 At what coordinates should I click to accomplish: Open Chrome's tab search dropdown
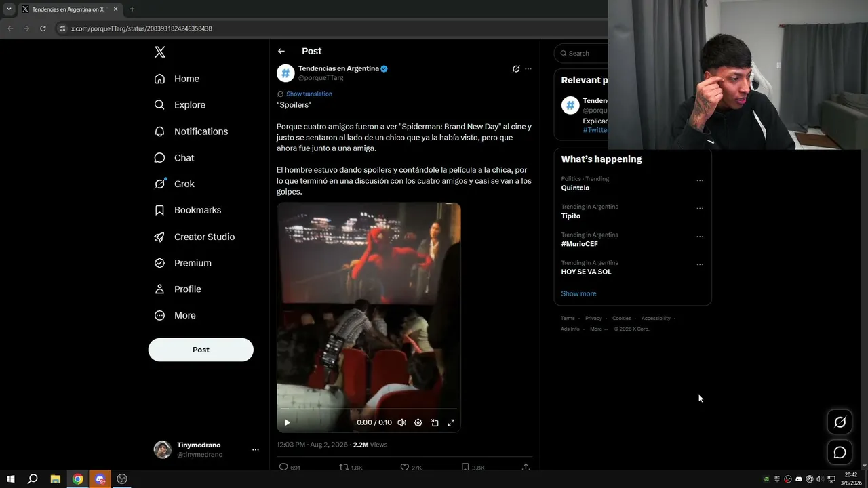(x=9, y=9)
